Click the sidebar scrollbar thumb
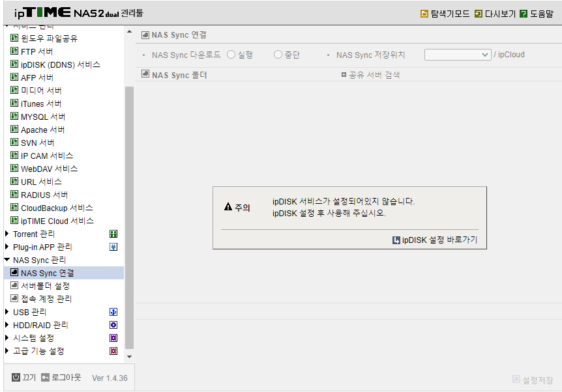This screenshot has height=392, width=562. (129, 217)
